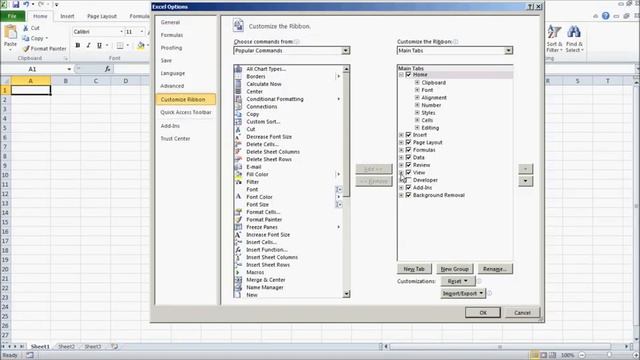Click the insert function fx icon
The height and width of the screenshot is (360, 640).
(107, 69)
